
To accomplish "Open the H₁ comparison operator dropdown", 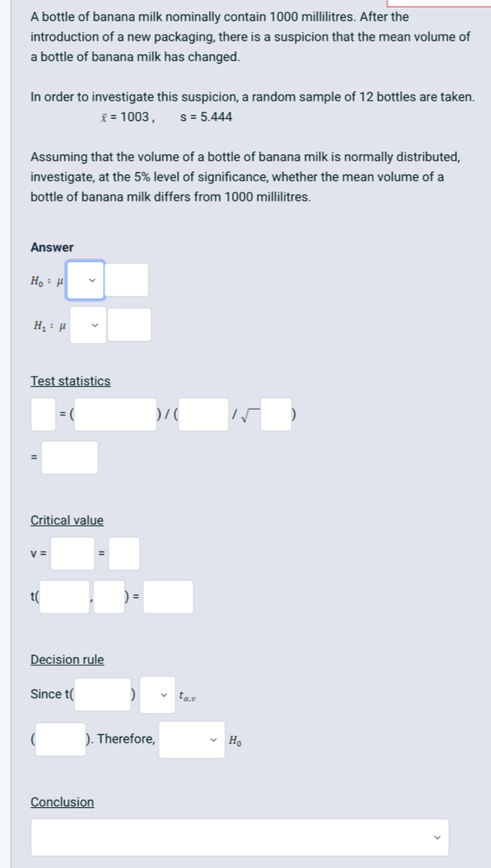I will pyautogui.click(x=87, y=324).
